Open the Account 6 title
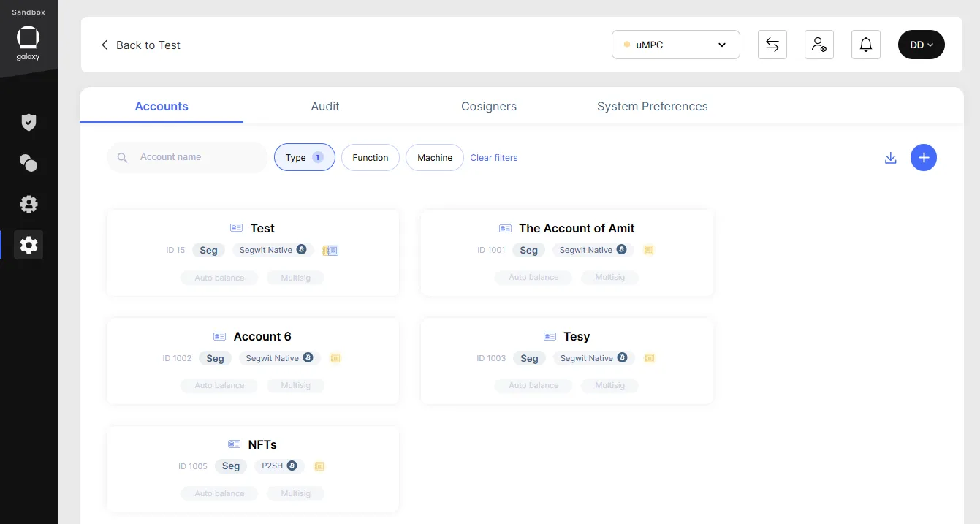This screenshot has width=980, height=524. point(262,336)
